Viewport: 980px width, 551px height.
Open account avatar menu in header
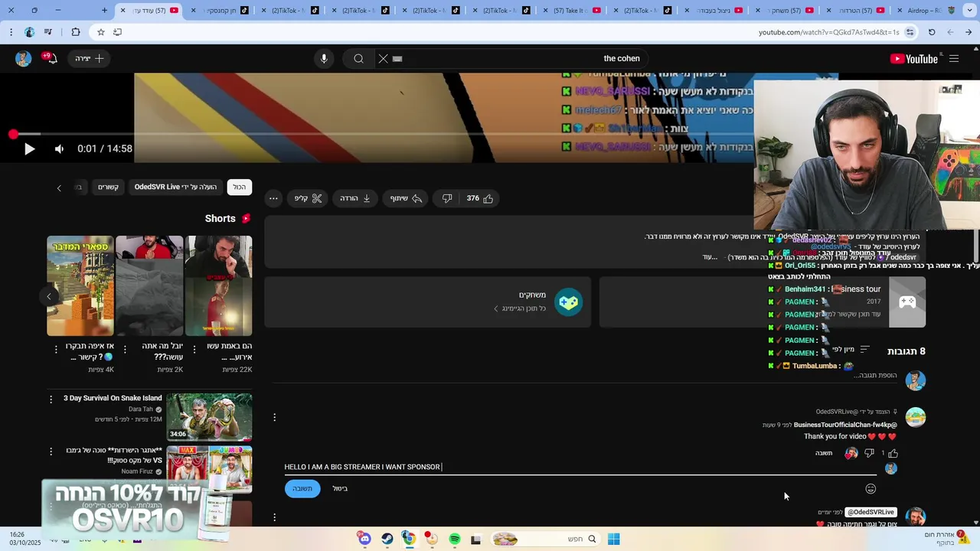point(23,58)
